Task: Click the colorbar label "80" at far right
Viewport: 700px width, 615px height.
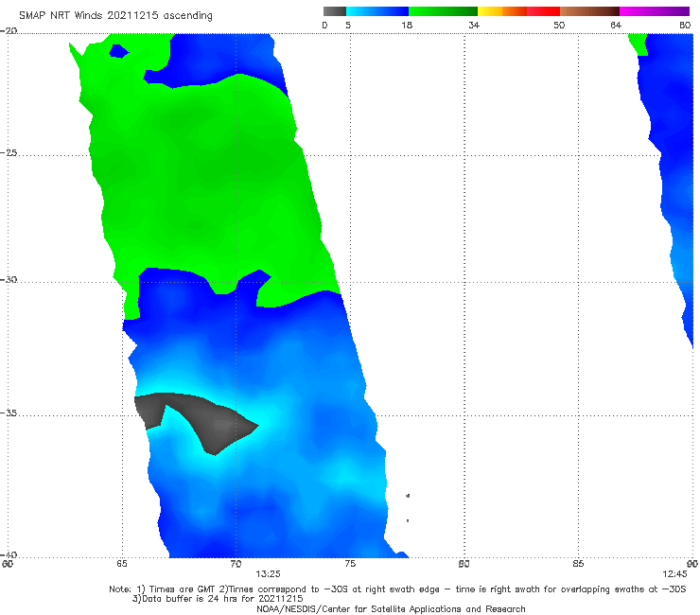Action: pyautogui.click(x=685, y=25)
